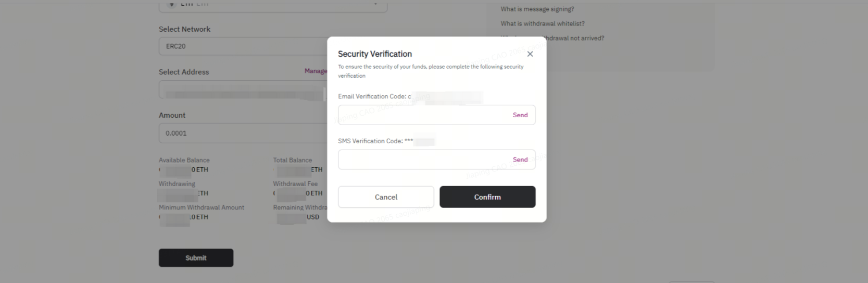
Task: Open the Manage address link
Action: coord(316,71)
